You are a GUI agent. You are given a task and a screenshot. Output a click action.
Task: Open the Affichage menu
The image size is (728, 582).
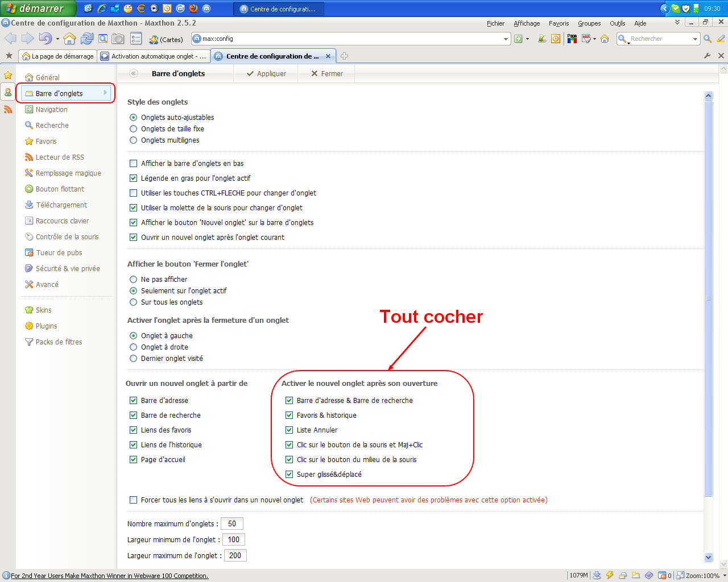527,23
